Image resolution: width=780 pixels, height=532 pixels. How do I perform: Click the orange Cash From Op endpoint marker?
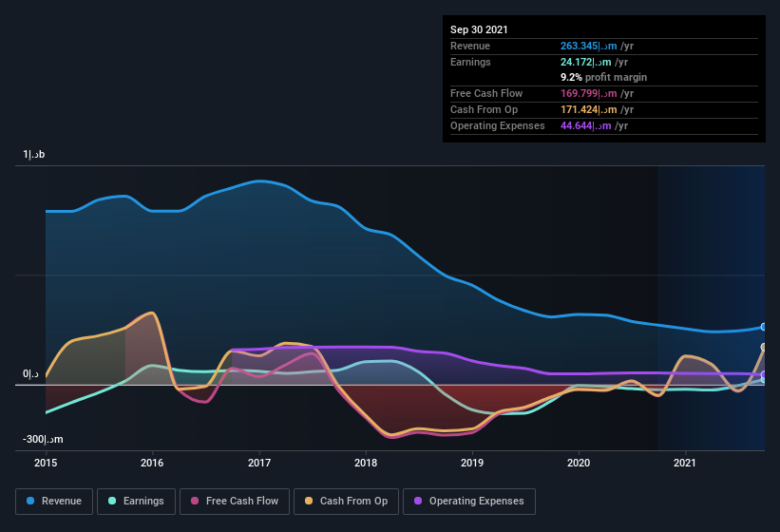764,347
